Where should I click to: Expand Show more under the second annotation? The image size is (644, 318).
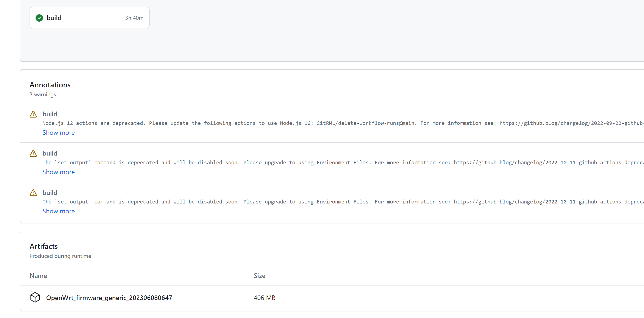pyautogui.click(x=58, y=172)
